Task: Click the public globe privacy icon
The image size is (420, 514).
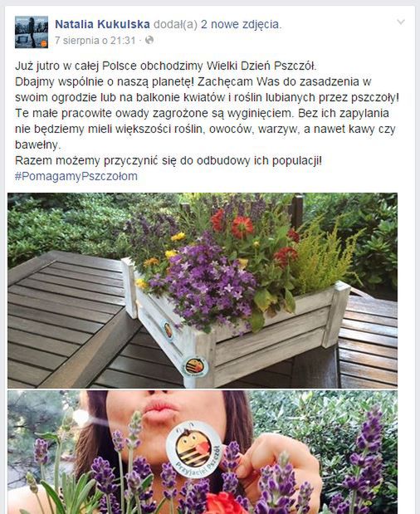Action: 149,41
